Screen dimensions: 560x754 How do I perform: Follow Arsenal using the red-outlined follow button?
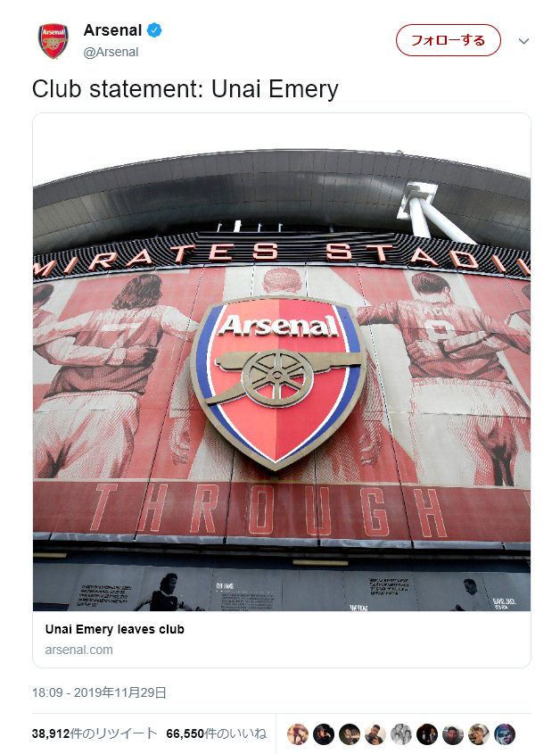click(448, 40)
